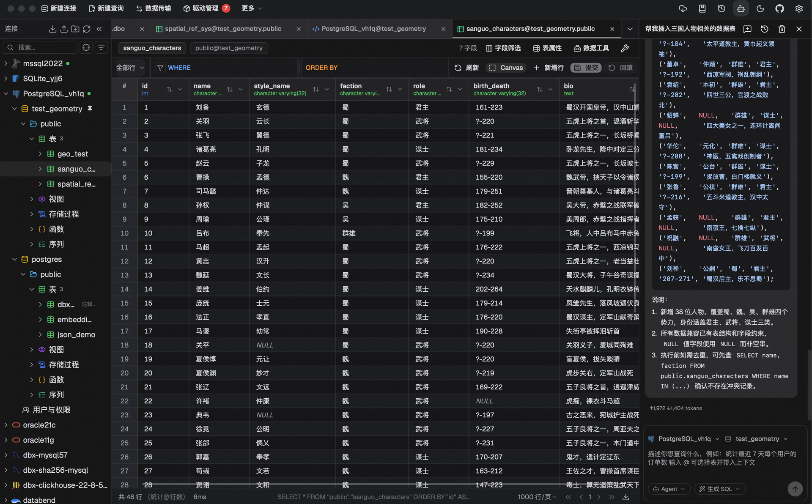The height and width of the screenshot is (504, 812).
Task: Click the 提交 commit button
Action: [586, 68]
